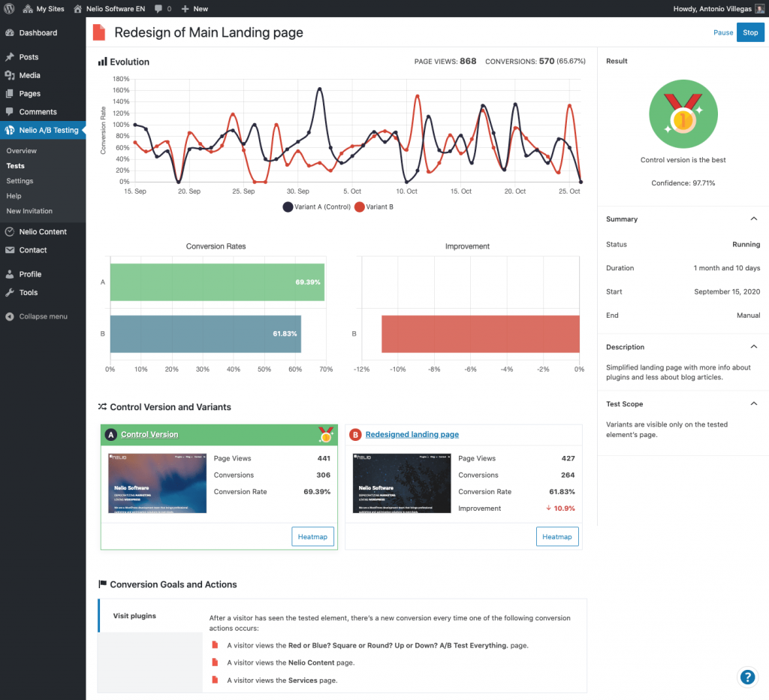
Task: Click the Comments icon in sidebar
Action: [x=9, y=111]
